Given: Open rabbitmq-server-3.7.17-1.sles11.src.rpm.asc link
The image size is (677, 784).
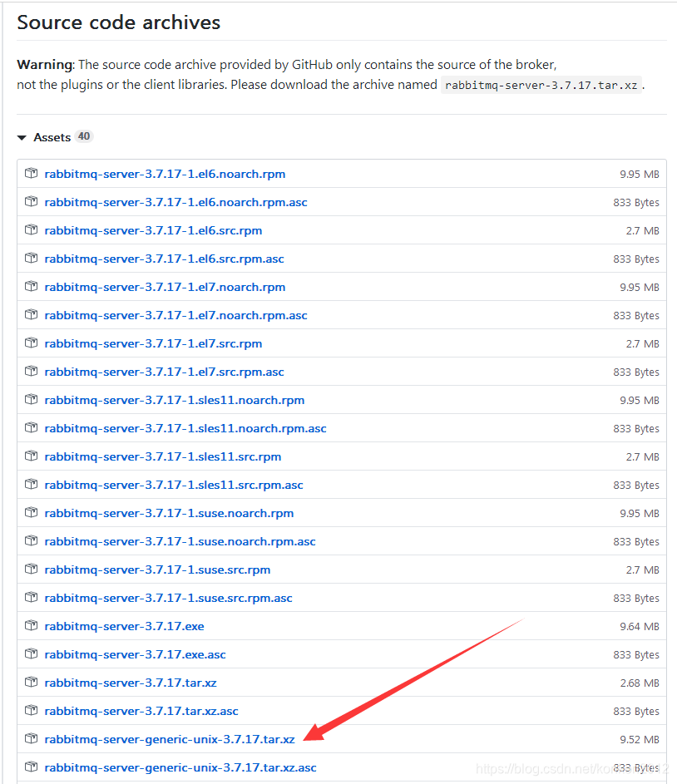Looking at the screenshot, I should click(174, 485).
